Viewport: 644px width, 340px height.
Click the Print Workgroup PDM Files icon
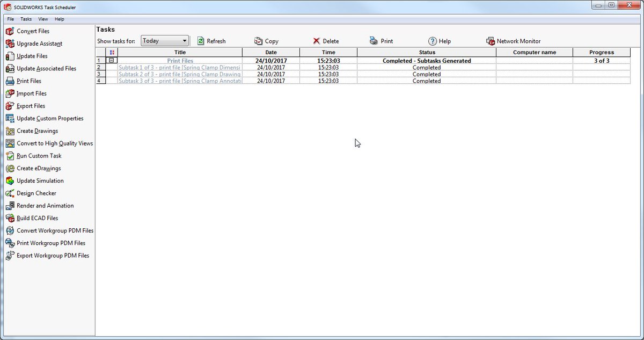pyautogui.click(x=10, y=243)
